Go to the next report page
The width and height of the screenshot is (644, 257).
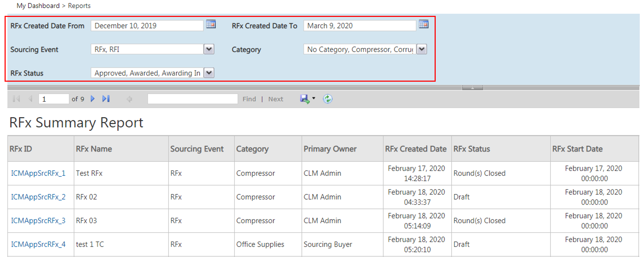click(93, 99)
